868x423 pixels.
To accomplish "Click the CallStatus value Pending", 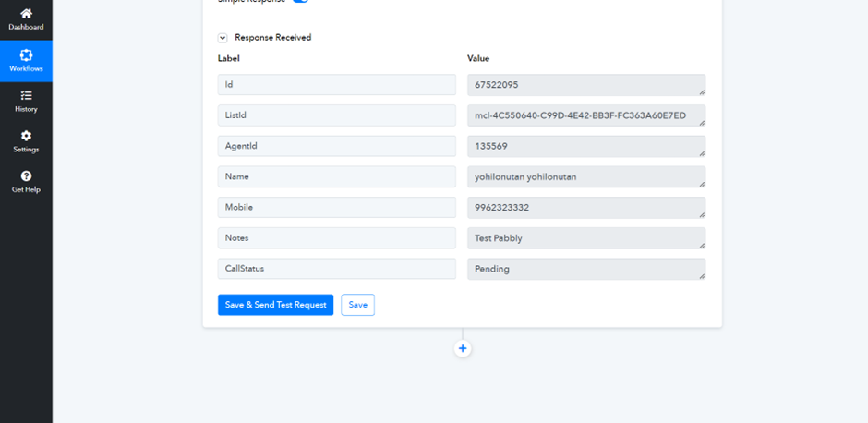I will click(x=585, y=269).
